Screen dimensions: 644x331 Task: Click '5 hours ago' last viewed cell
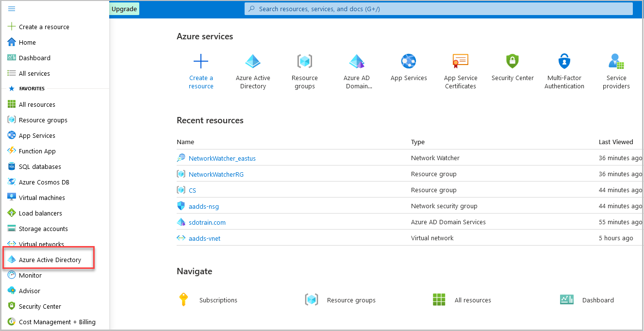click(616, 238)
